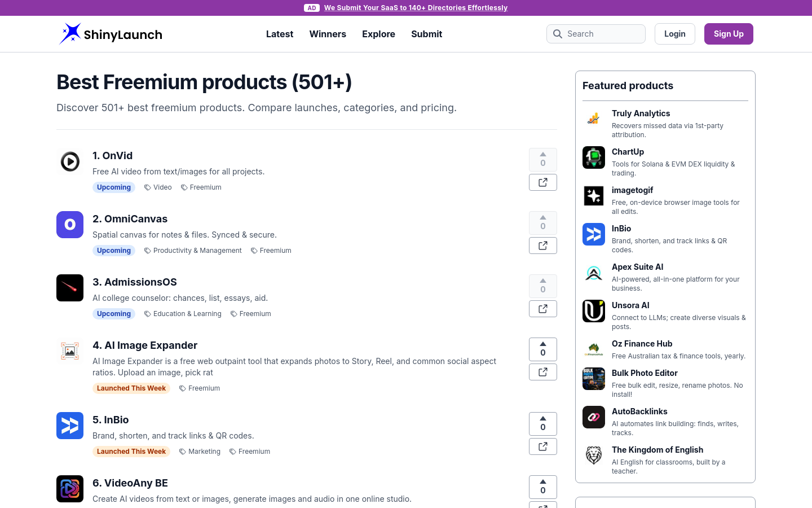Open the OnVid play-button logo
812x508 pixels.
pos(70,161)
